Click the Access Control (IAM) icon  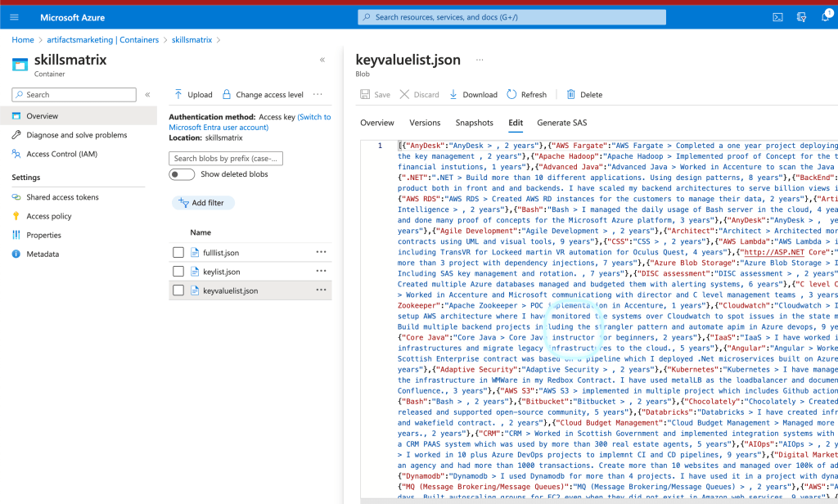[x=16, y=154]
